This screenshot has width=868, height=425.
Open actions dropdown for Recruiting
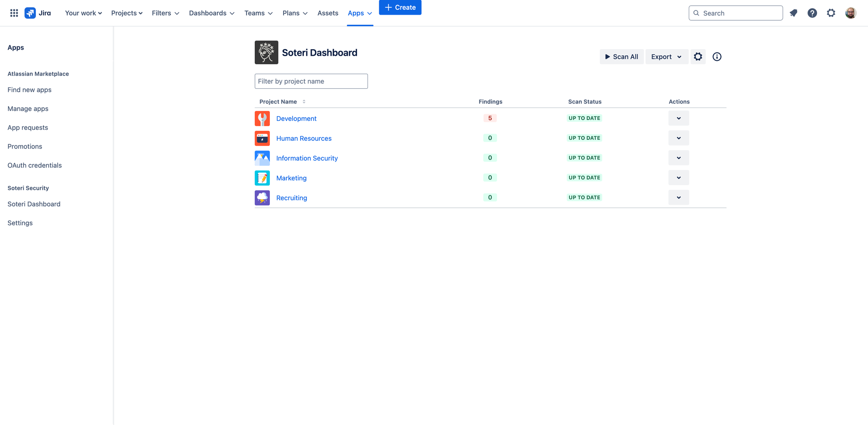pyautogui.click(x=679, y=197)
